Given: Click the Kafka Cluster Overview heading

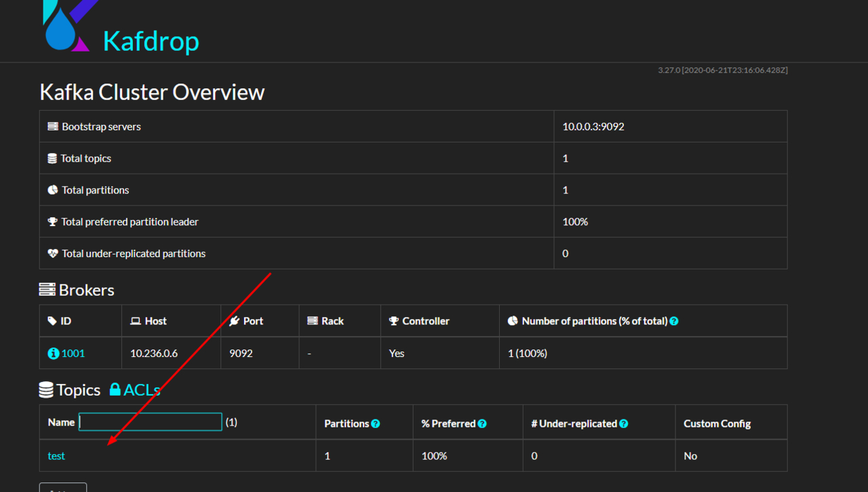Looking at the screenshot, I should point(152,92).
